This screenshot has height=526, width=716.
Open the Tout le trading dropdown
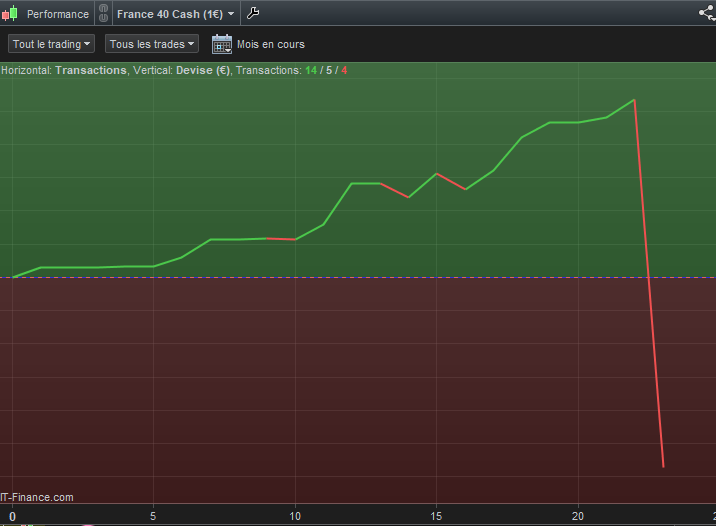point(51,44)
